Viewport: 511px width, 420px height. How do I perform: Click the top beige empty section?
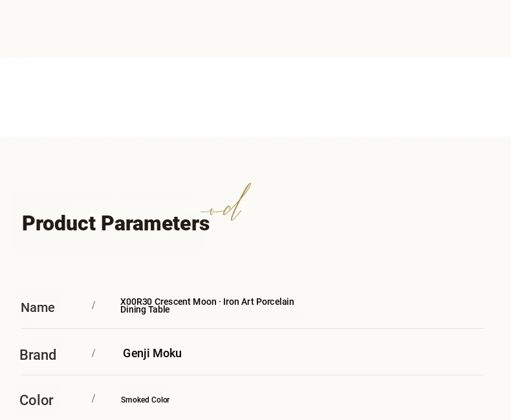pyautogui.click(x=255, y=28)
